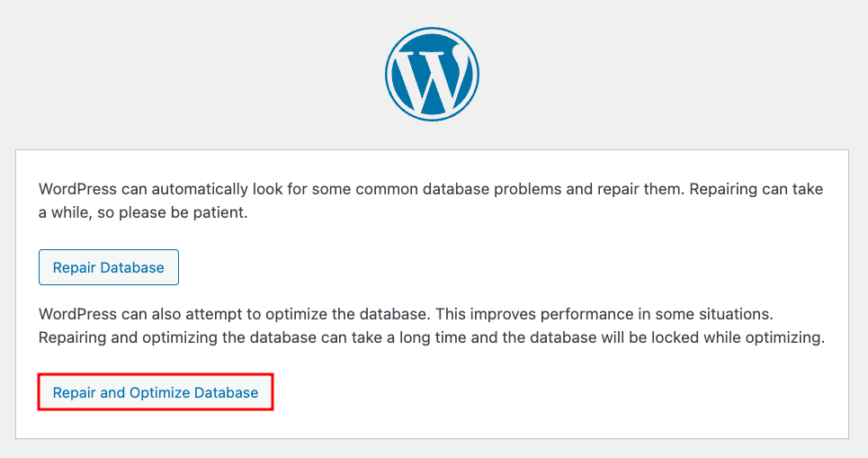Click the paragraph about optimizing the database
This screenshot has width=868, height=458.
[430, 327]
